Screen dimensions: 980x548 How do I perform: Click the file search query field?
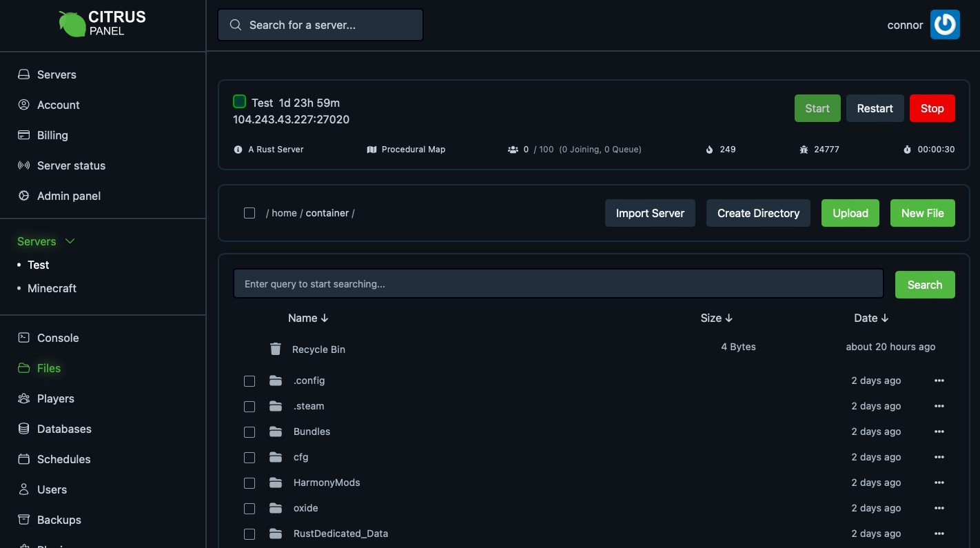558,283
